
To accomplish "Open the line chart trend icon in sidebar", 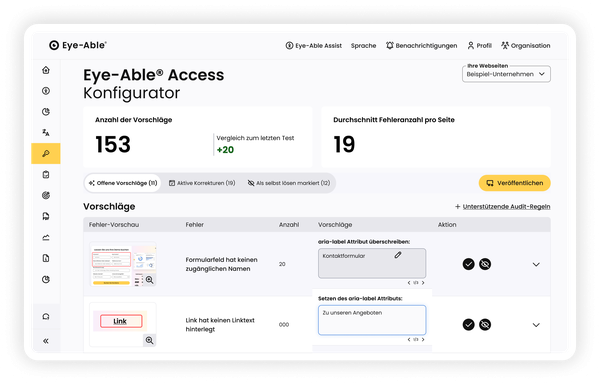I will point(46,238).
